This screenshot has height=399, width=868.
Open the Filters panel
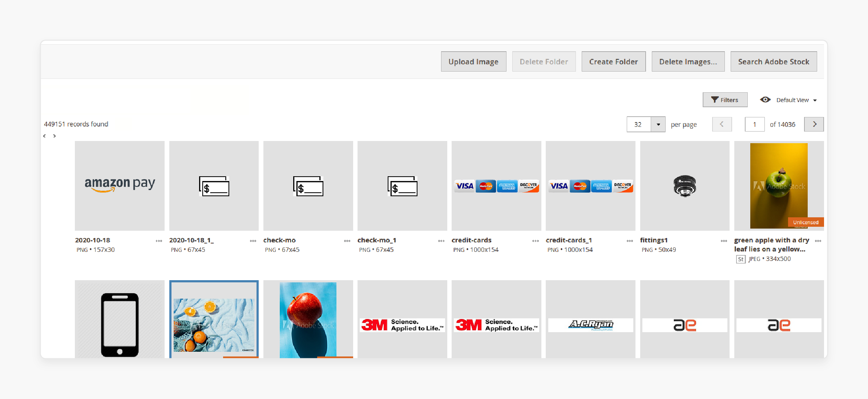click(725, 100)
